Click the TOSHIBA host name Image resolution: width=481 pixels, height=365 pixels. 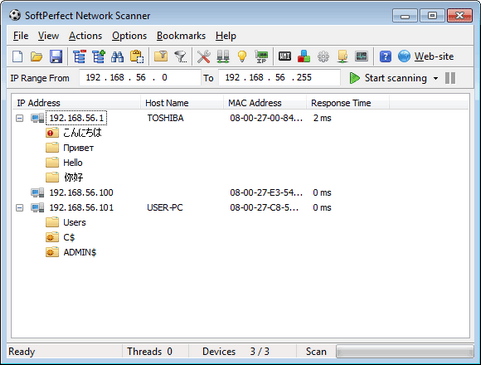point(165,118)
